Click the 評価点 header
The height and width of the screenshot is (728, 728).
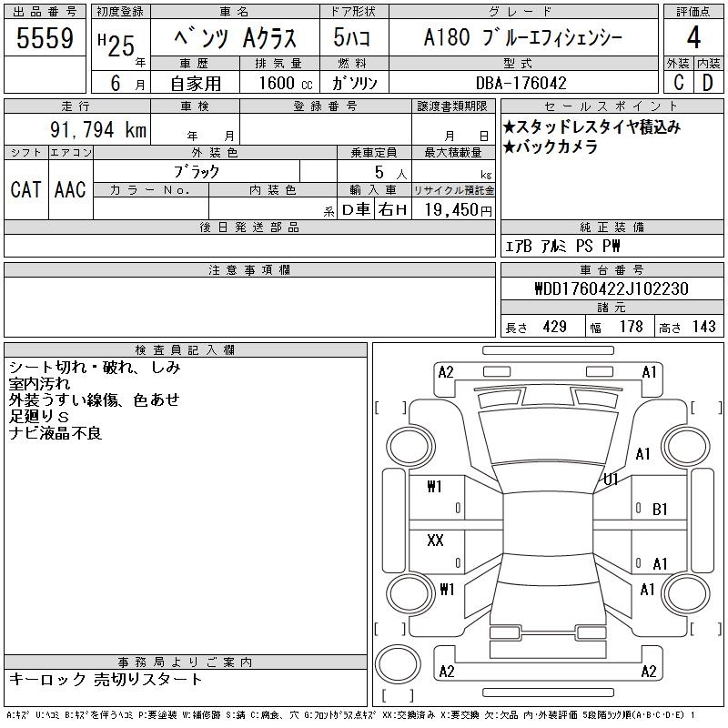click(x=693, y=12)
